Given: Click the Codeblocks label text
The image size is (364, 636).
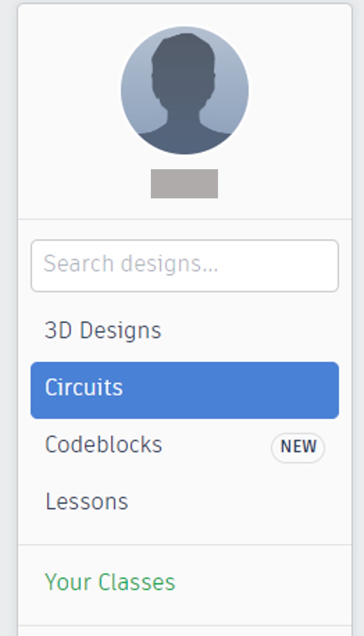Looking at the screenshot, I should pyautogui.click(x=104, y=445).
